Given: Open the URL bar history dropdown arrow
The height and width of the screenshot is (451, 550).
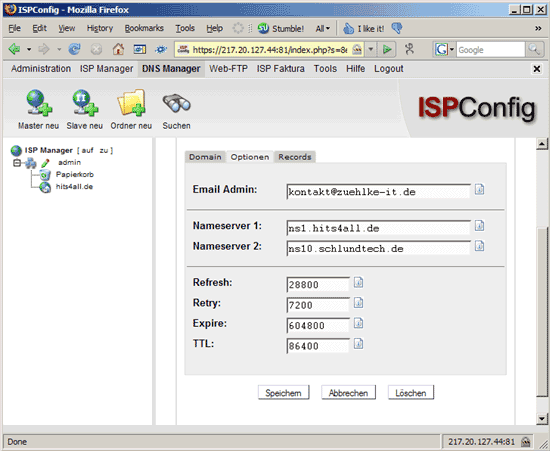Looking at the screenshot, I should pos(370,49).
